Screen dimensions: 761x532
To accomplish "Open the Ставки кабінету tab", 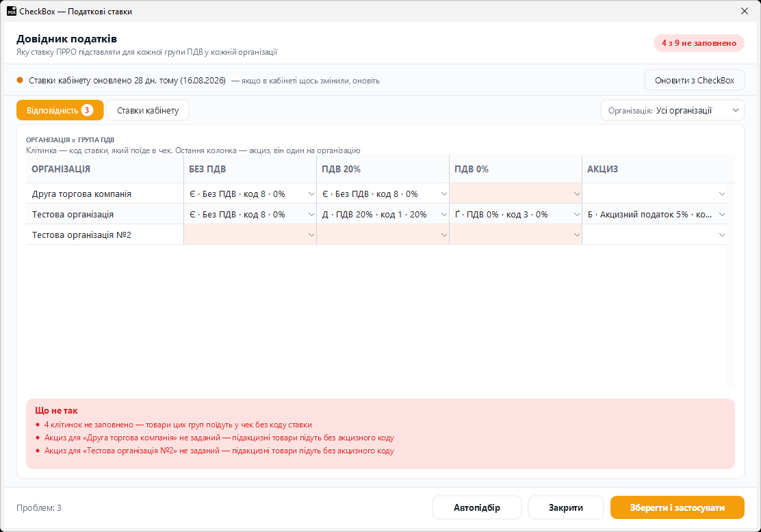I will tap(148, 110).
